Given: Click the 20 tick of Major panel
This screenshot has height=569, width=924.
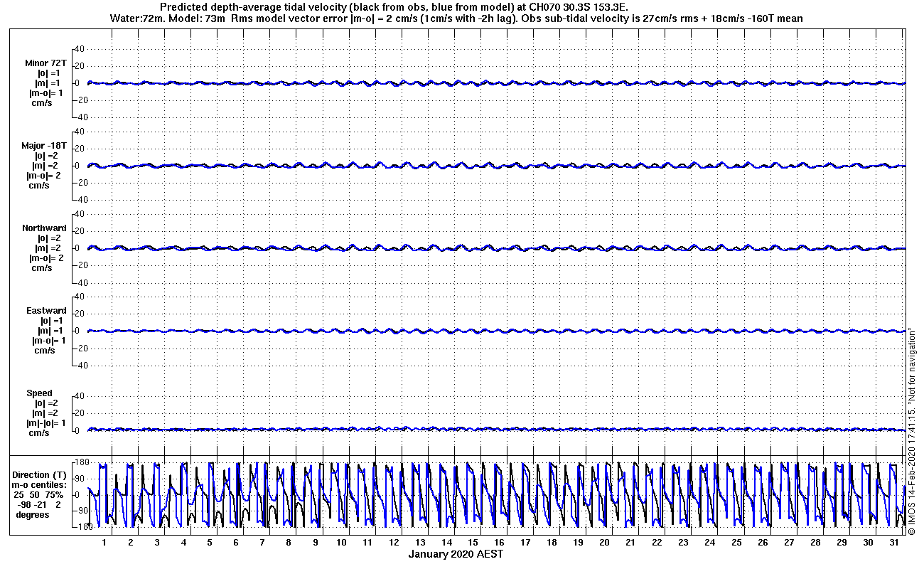Looking at the screenshot, I should coord(80,149).
